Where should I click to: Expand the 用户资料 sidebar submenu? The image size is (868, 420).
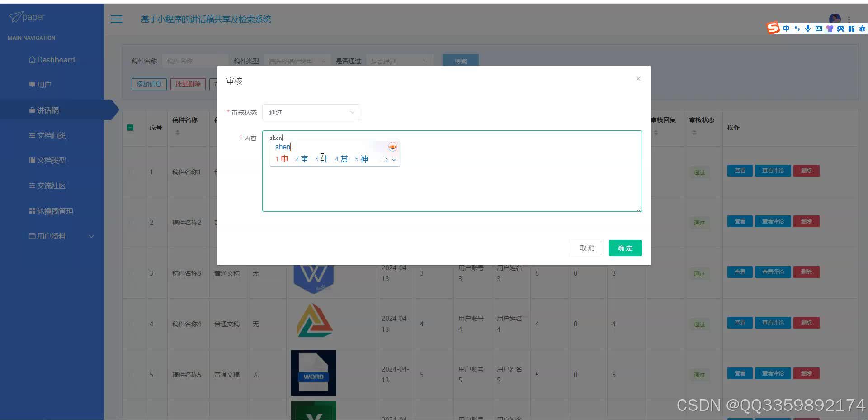click(x=91, y=236)
